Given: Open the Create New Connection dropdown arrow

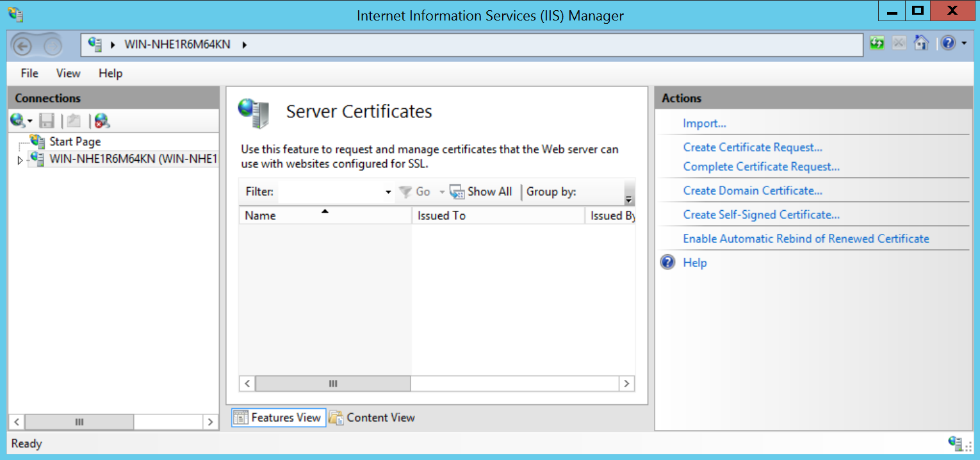Looking at the screenshot, I should 29,121.
